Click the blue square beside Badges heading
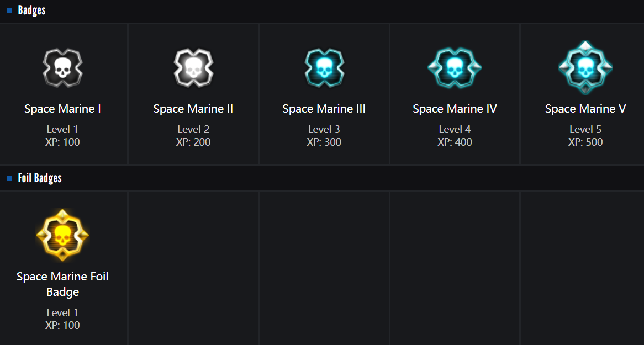 point(10,10)
